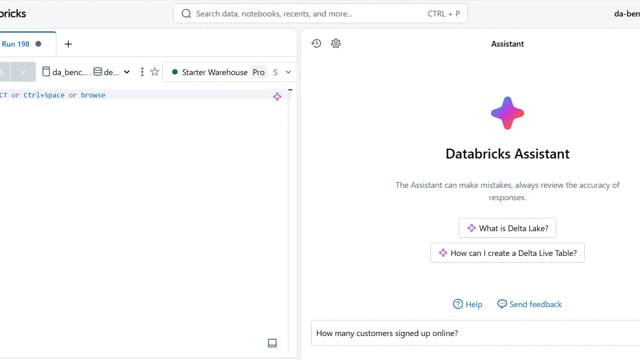Click the Databricks logo text at top left
The image size is (640, 360).
[12, 13]
